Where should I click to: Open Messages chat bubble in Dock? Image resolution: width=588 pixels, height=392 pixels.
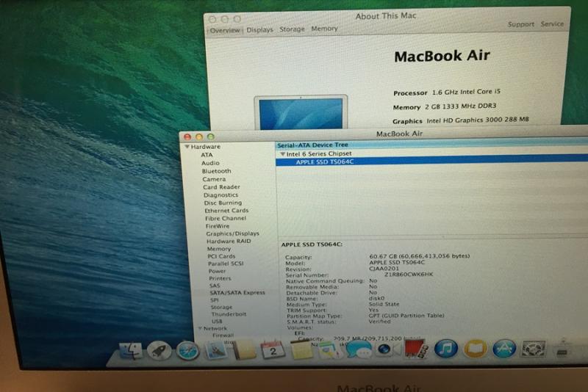pyautogui.click(x=359, y=349)
